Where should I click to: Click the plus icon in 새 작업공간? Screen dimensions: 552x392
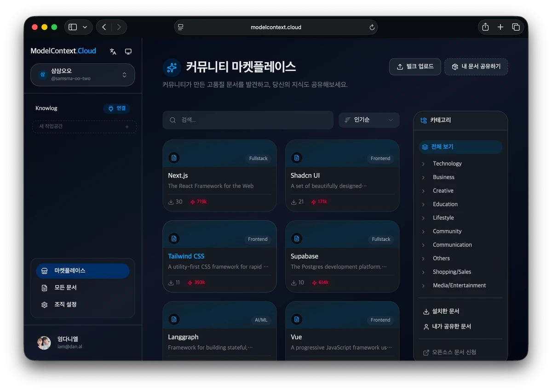[127, 127]
